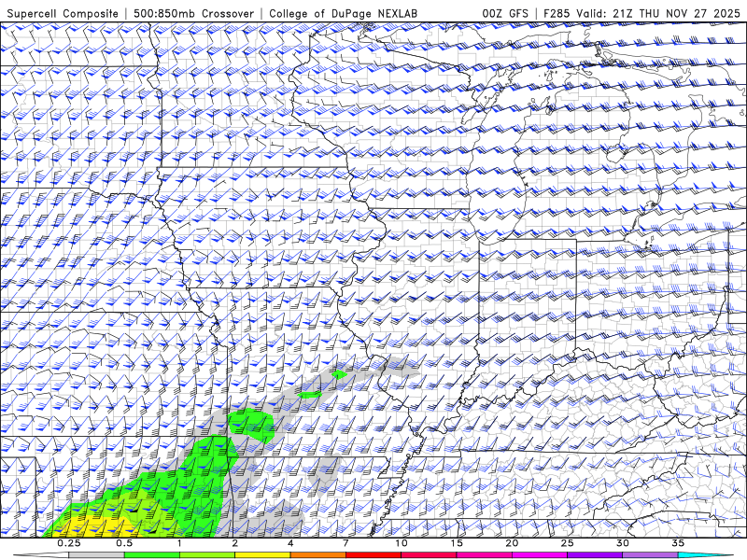Select the red 7–10 color bar segment
Viewport: 747px width, 560px height.
(x=373, y=555)
